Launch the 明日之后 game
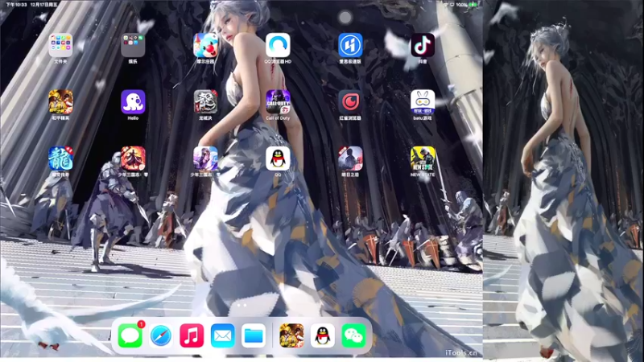Viewport: 644px width, 362px height. (x=350, y=158)
